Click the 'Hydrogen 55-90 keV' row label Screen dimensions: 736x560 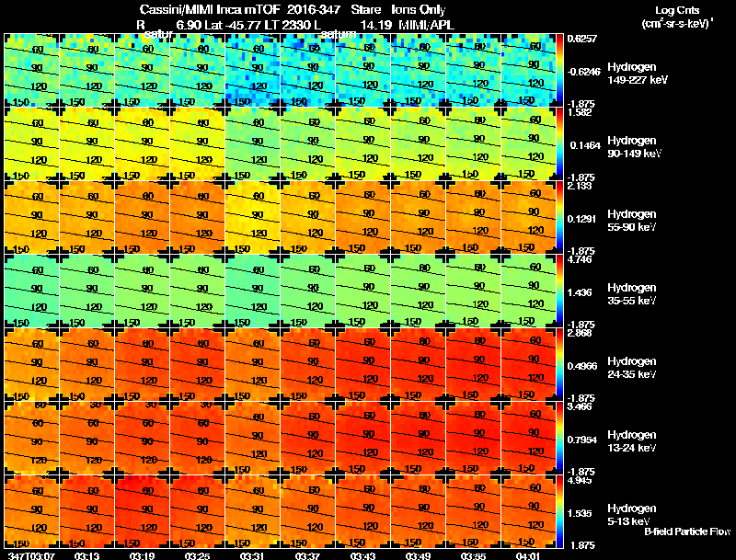pos(632,221)
